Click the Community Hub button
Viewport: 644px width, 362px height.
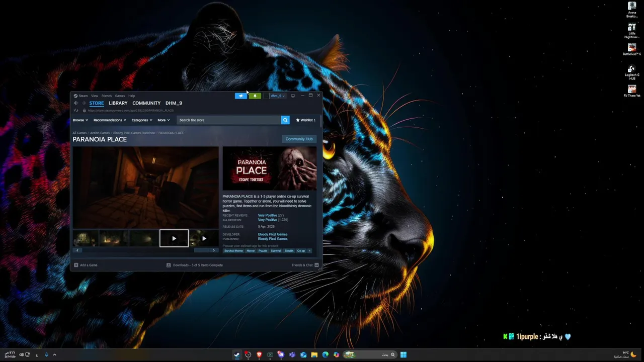tap(299, 139)
